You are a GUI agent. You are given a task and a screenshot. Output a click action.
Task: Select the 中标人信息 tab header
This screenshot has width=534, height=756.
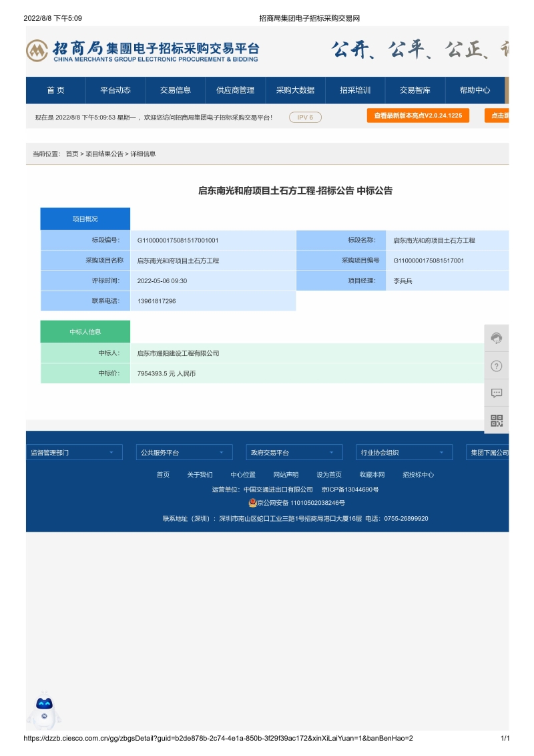pyautogui.click(x=85, y=332)
